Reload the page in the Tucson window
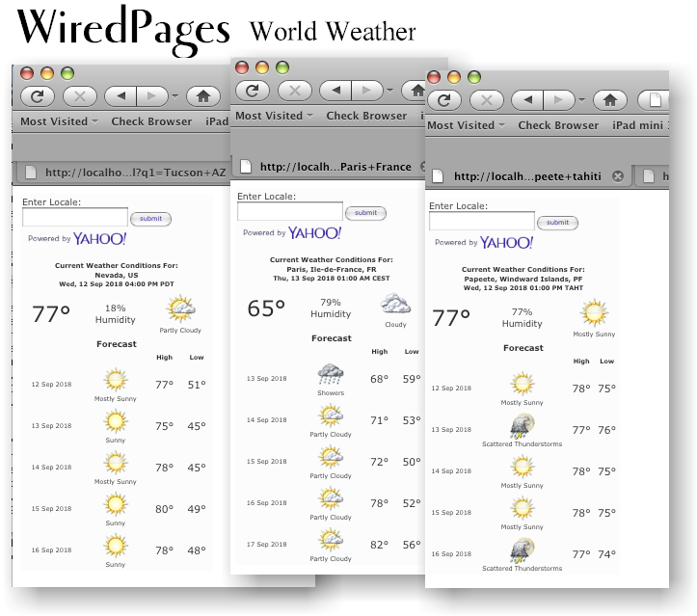 38,96
